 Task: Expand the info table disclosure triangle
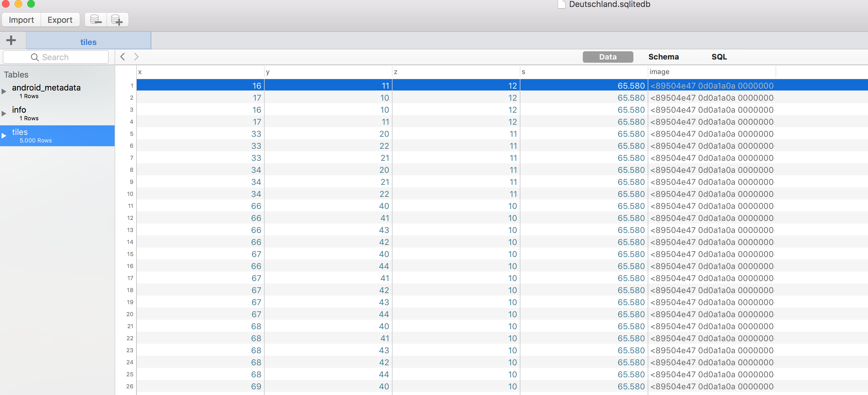pyautogui.click(x=4, y=114)
